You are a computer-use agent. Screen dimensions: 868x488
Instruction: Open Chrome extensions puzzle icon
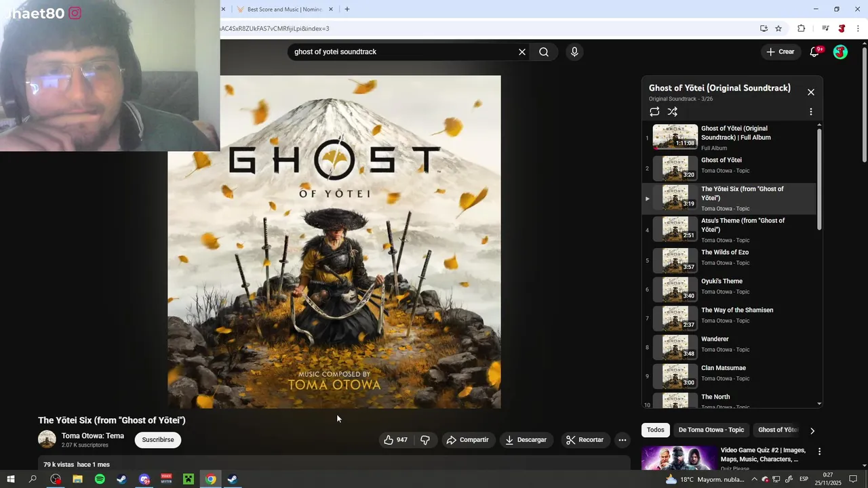pos(802,28)
